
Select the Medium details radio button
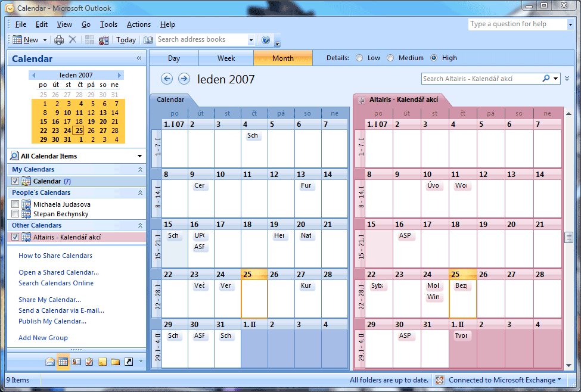pos(390,58)
